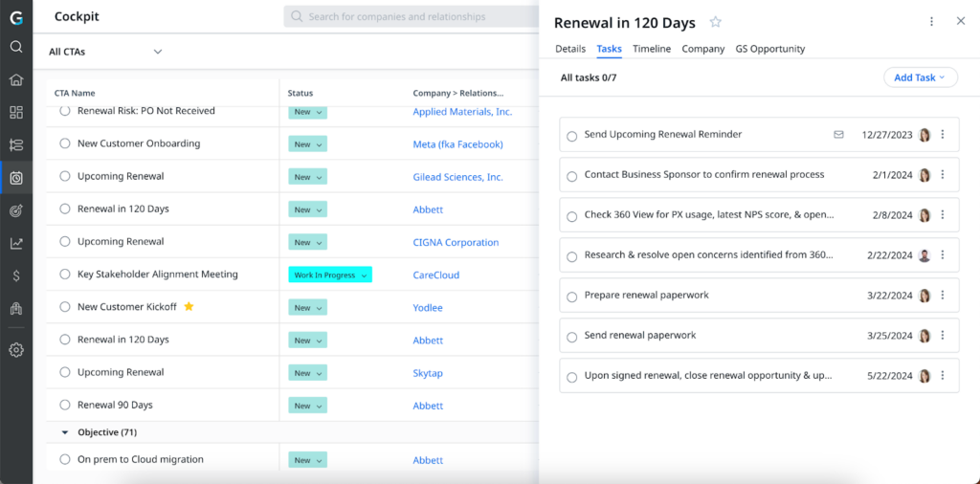The image size is (980, 484).
Task: Open the kebab menu for Prepare renewal paperwork
Action: (943, 296)
